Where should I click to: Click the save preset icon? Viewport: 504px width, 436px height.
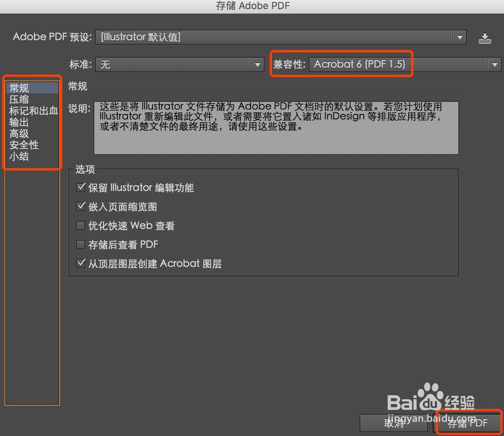[x=485, y=38]
